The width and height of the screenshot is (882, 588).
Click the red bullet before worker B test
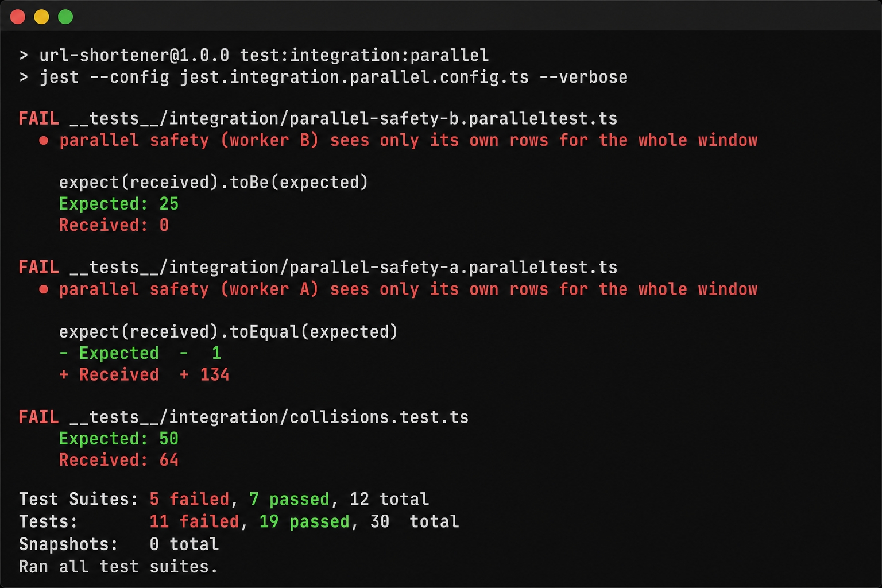[44, 140]
